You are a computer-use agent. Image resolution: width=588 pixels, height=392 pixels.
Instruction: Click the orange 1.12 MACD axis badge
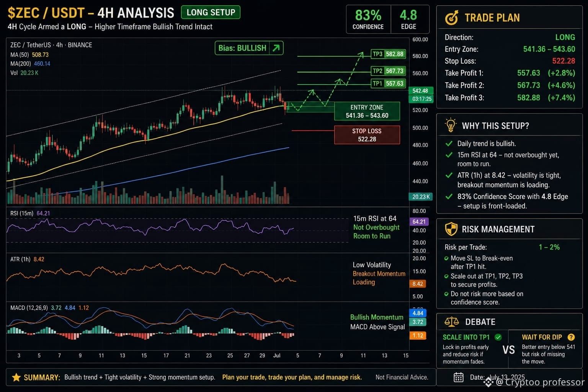418,335
